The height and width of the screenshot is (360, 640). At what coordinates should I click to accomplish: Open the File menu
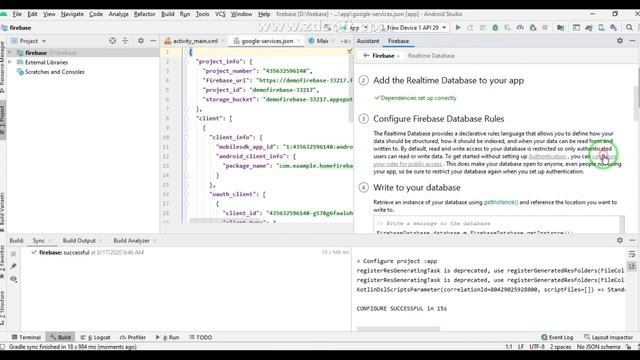coord(17,14)
